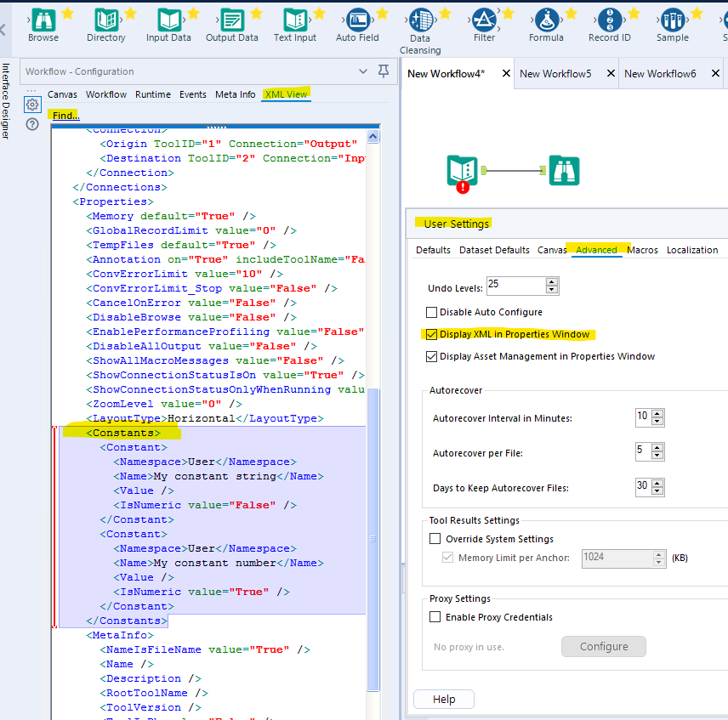Close the New Workflow4 tab
This screenshot has width=728, height=720.
point(507,73)
